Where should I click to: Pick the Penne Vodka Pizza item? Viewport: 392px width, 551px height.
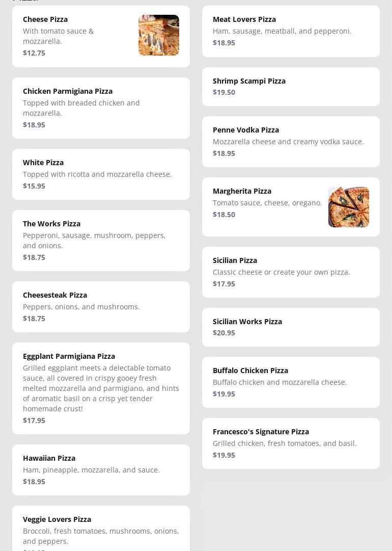coord(291,142)
